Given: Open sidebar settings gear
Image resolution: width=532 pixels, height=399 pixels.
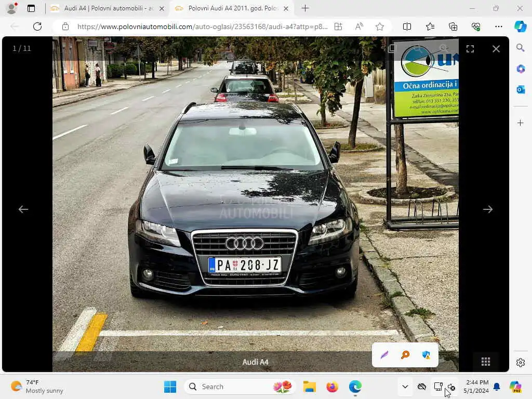Looking at the screenshot, I should click(x=521, y=363).
